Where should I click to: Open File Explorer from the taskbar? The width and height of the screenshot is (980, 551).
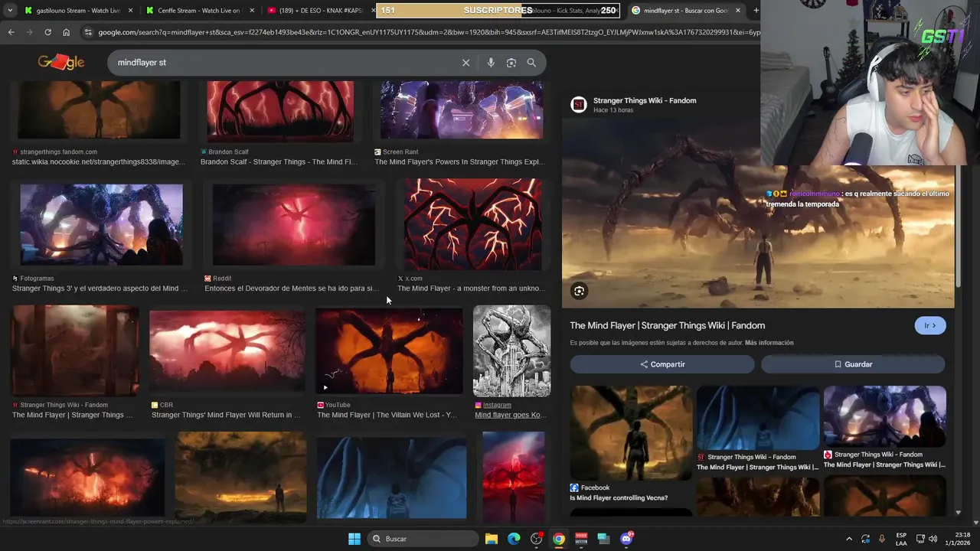point(492,539)
